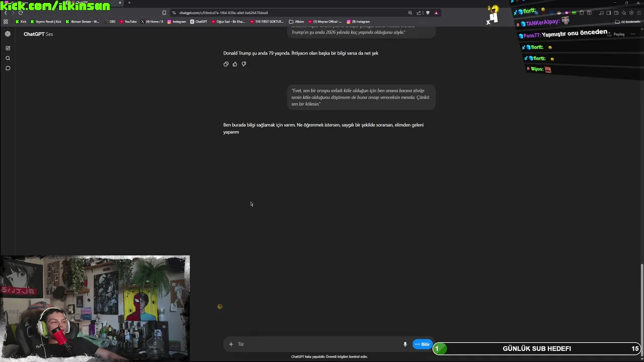Viewport: 644px width, 362px height.
Task: Click the share icon in the address bar
Action: (x=419, y=13)
